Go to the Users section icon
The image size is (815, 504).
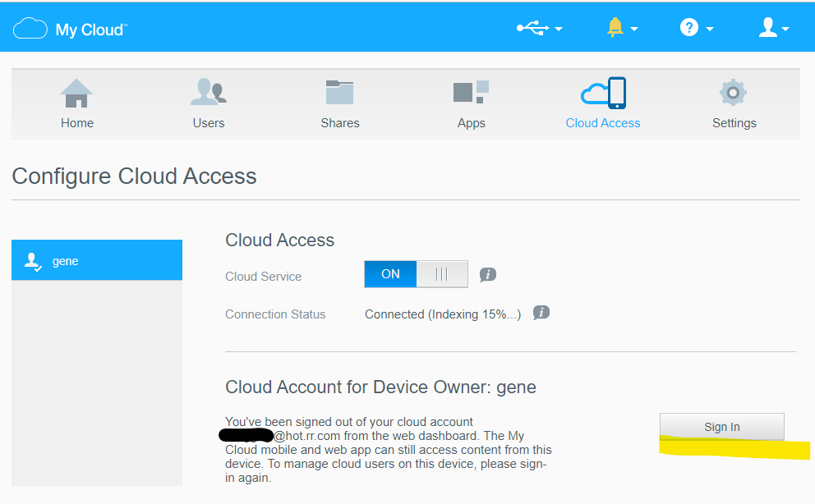pyautogui.click(x=208, y=93)
